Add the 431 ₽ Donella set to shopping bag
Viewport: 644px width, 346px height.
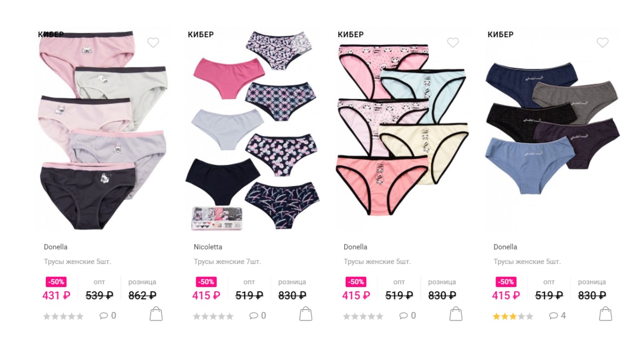(156, 314)
